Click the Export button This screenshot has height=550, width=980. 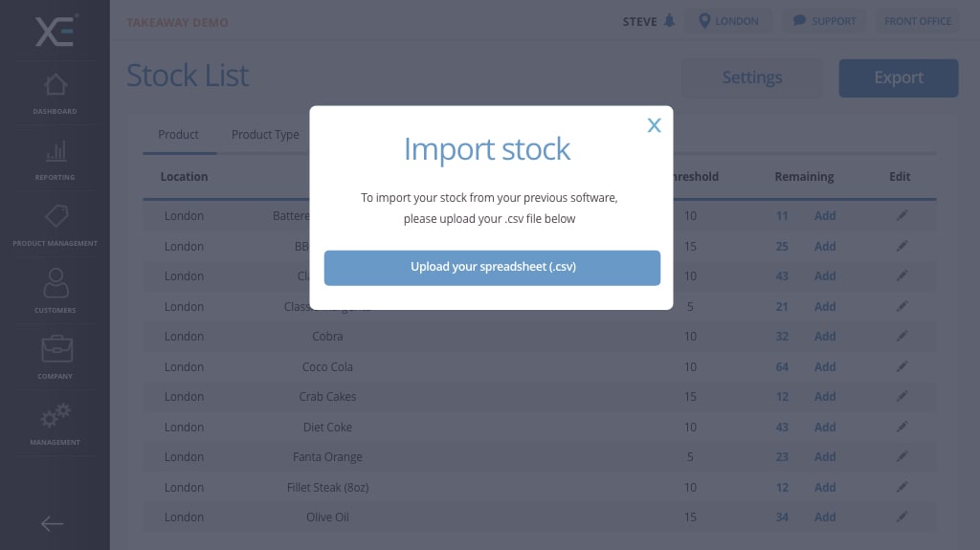tap(898, 78)
